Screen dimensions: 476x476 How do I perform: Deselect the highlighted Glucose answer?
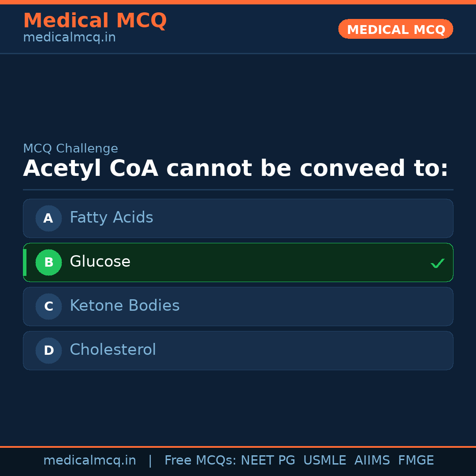238,262
